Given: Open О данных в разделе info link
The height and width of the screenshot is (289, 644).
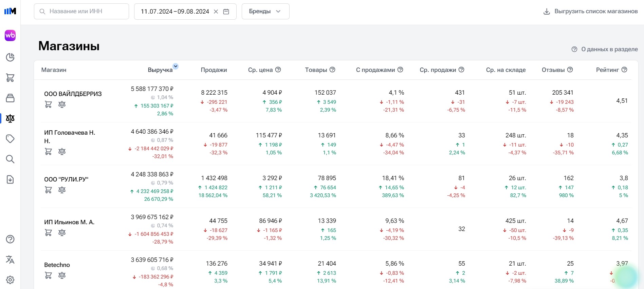Looking at the screenshot, I should [605, 49].
